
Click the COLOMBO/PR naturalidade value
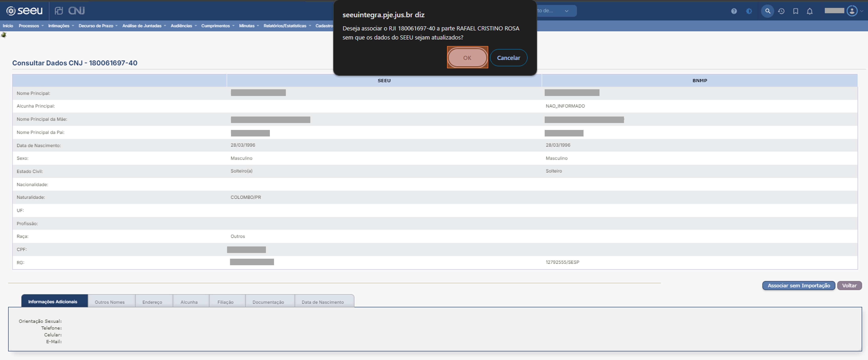point(246,197)
